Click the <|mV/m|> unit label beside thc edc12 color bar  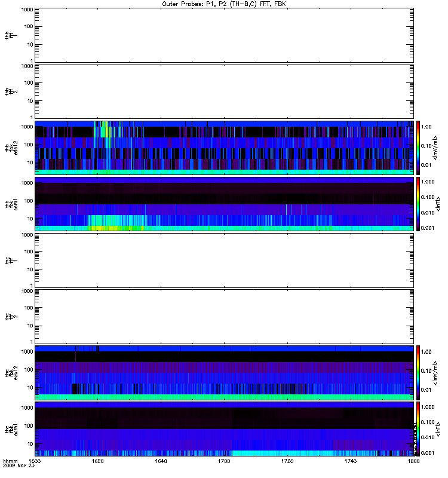tap(435, 373)
